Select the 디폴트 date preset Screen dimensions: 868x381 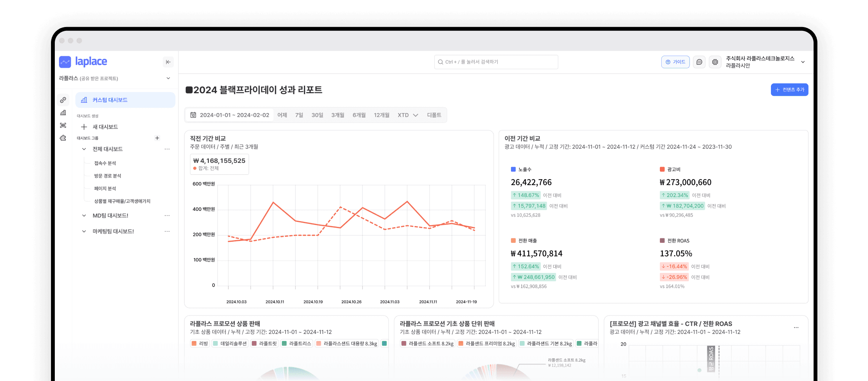pos(434,115)
